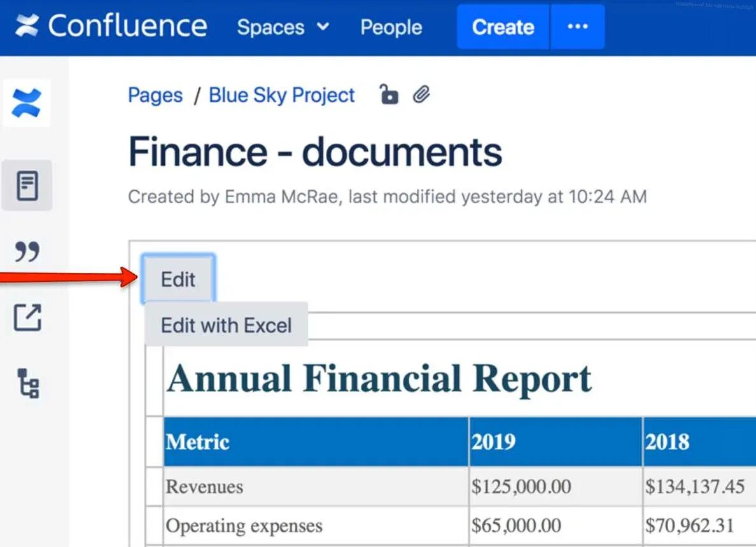Select the $70,962.31 expenses cell

tap(699, 526)
